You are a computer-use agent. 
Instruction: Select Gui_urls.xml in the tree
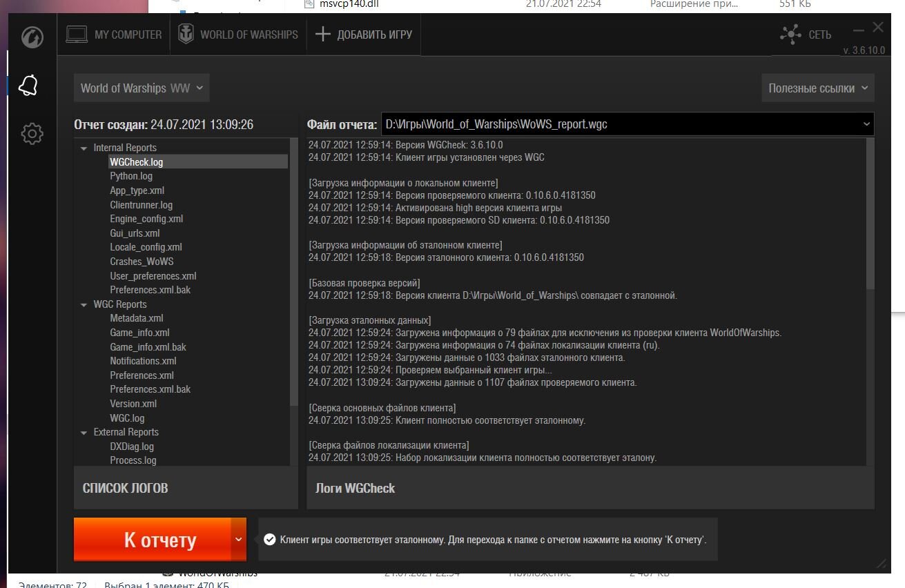[135, 233]
